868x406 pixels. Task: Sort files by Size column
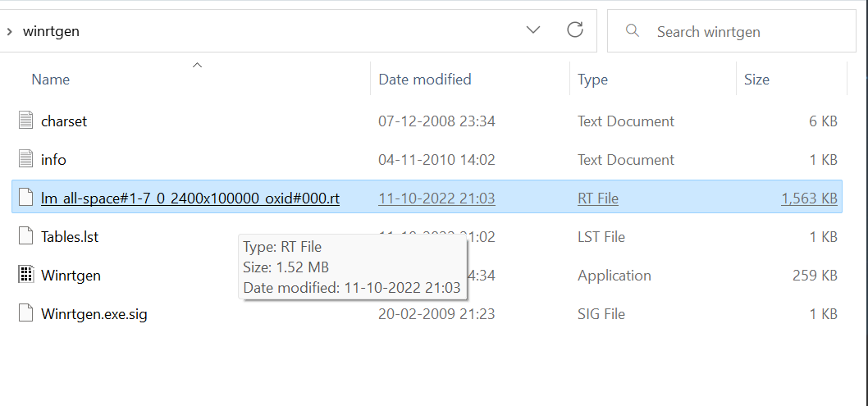click(756, 80)
